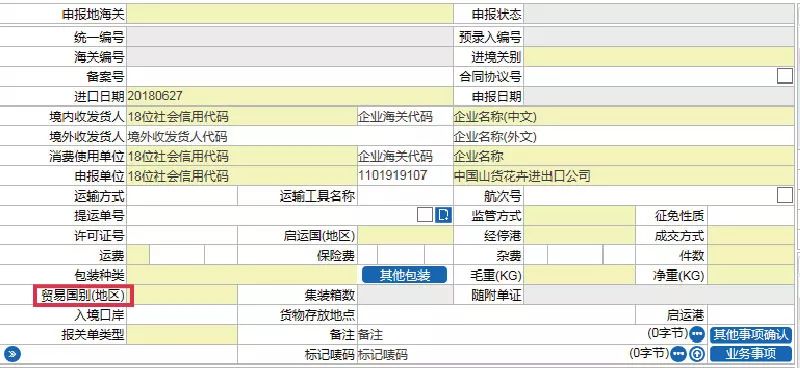
Task: Click the 保险费 label
Action: click(x=336, y=255)
